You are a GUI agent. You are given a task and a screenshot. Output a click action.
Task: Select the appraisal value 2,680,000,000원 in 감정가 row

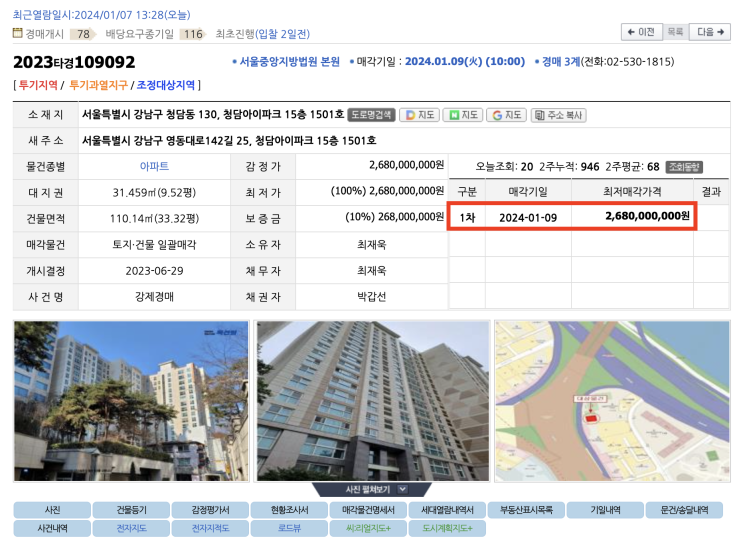(406, 165)
